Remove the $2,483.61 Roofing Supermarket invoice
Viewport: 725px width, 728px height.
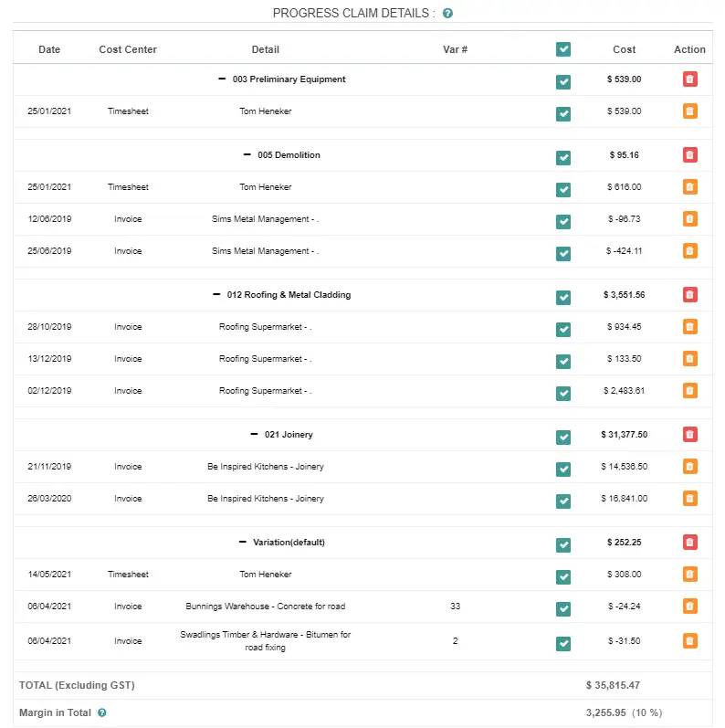pyautogui.click(x=689, y=391)
